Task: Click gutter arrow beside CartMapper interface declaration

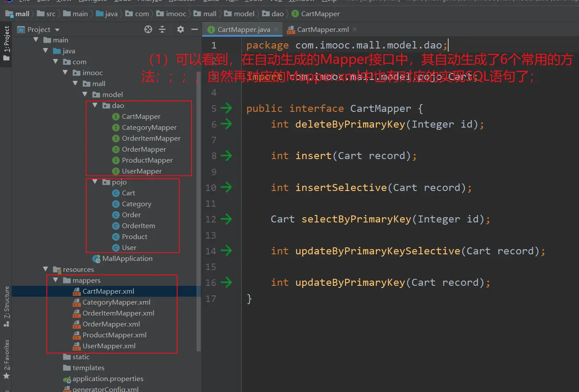Action: (x=226, y=108)
